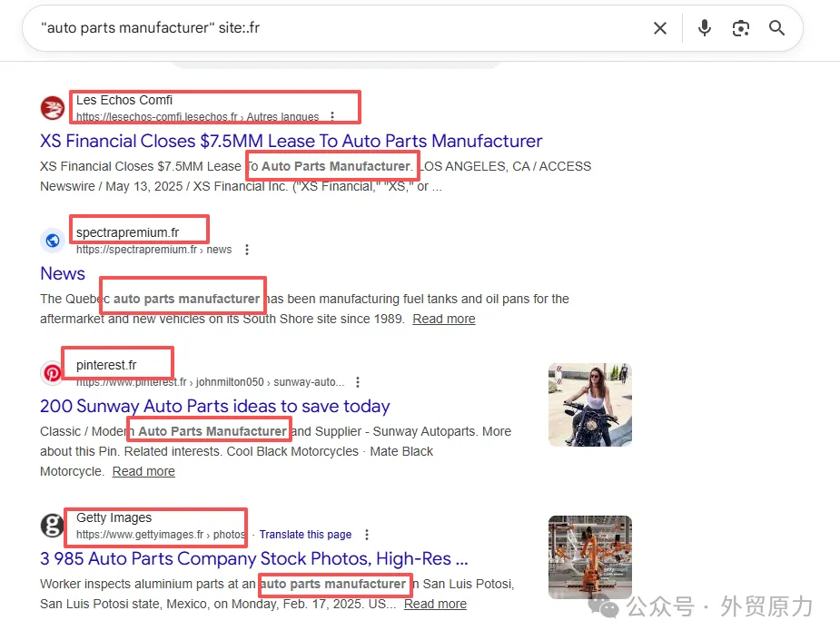Image resolution: width=840 pixels, height=640 pixels.
Task: Open three-dot menu for Getty Images result
Action: pos(367,535)
